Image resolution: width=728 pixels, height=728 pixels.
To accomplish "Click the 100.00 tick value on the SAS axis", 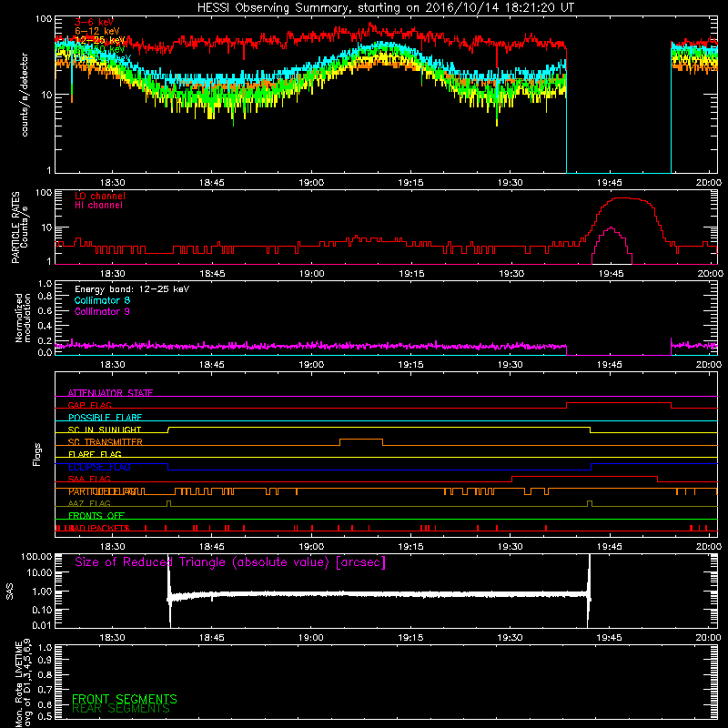I will [x=36, y=556].
